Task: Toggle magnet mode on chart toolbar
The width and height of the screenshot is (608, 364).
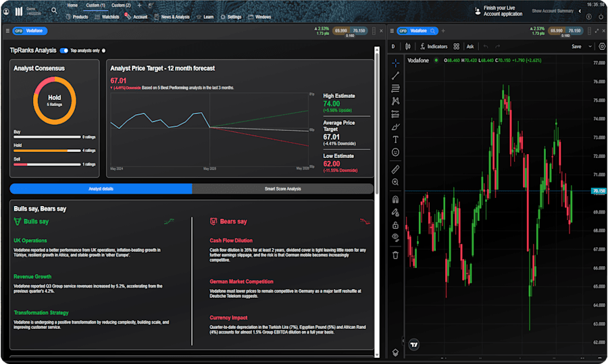Action: 396,199
